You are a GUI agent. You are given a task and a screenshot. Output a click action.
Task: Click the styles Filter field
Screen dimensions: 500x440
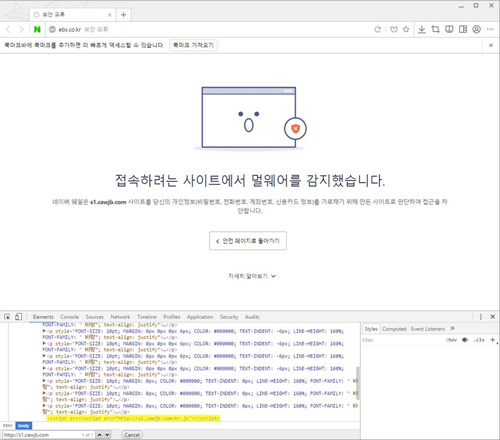(x=402, y=340)
